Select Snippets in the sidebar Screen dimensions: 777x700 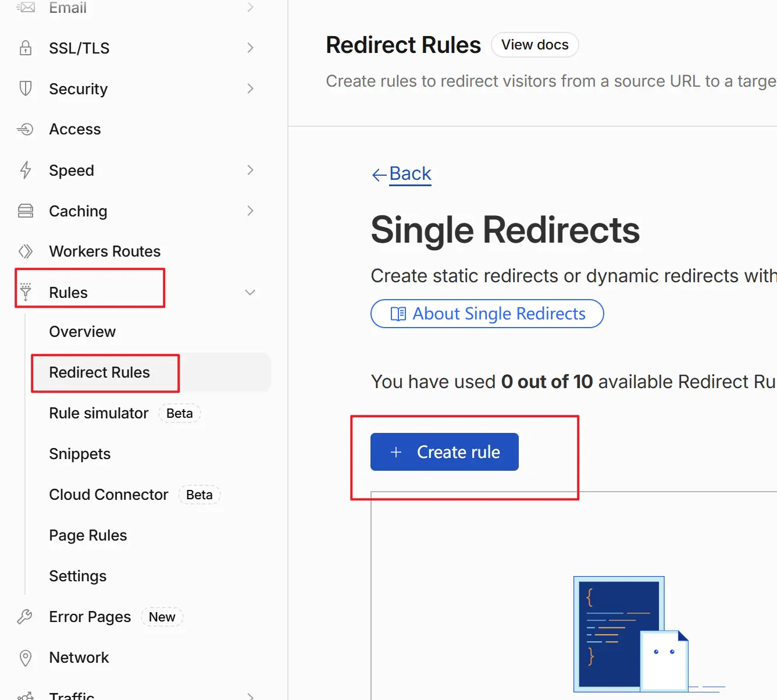80,454
